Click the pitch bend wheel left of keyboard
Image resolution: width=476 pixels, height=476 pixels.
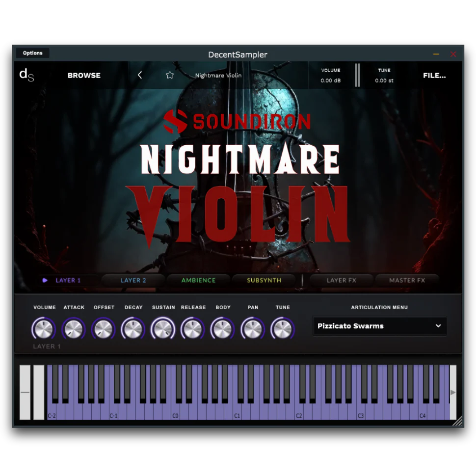pyautogui.click(x=25, y=393)
